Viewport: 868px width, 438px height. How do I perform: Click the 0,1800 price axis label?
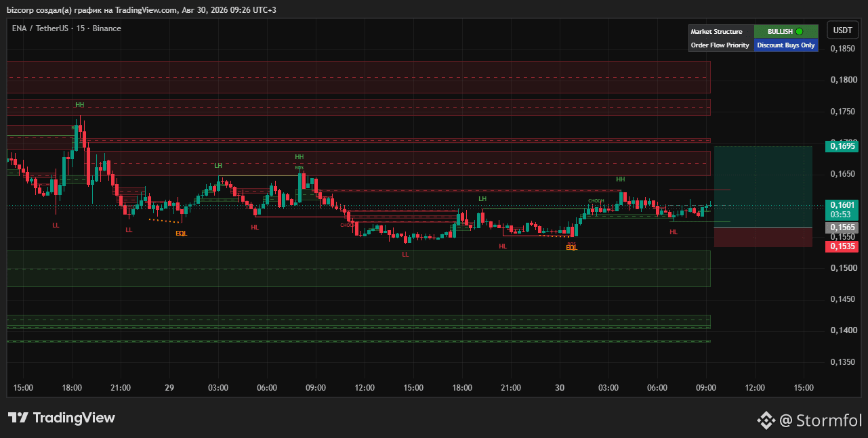(x=844, y=80)
